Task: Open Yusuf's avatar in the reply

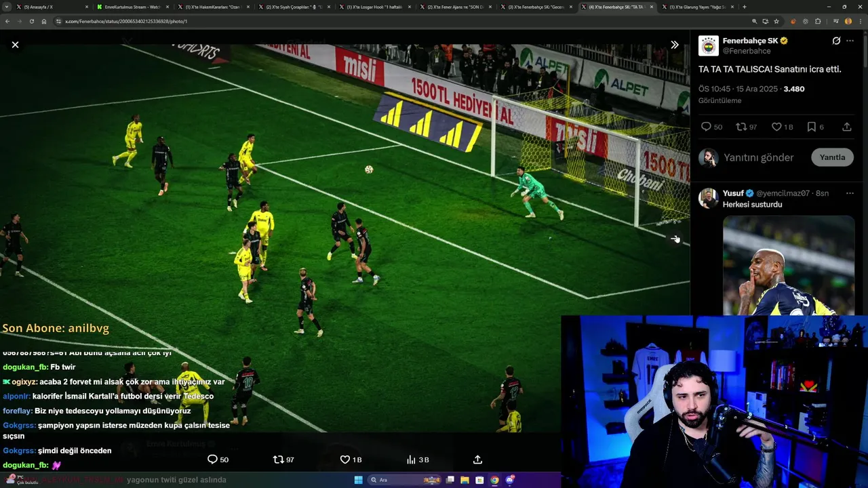Action: coord(709,199)
